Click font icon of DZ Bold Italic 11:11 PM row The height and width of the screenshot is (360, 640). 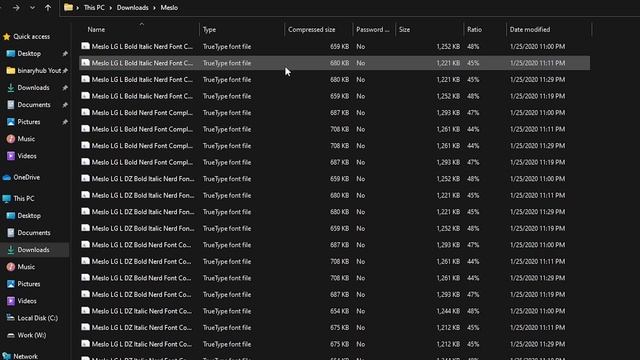[85, 195]
